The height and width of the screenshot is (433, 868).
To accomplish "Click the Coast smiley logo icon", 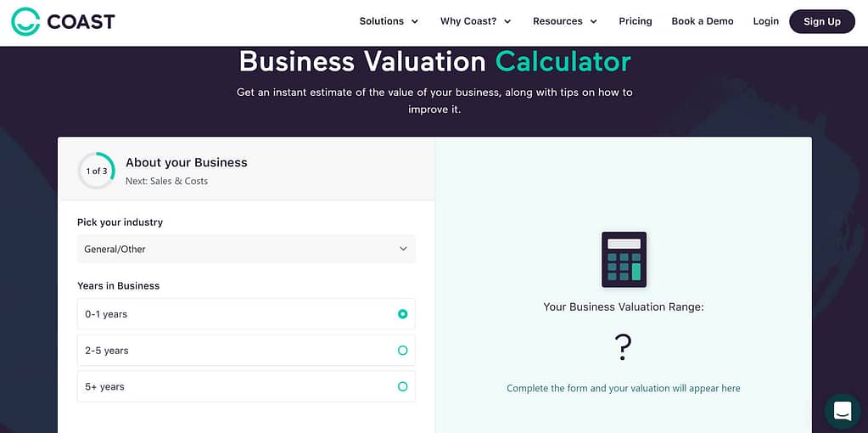I will pos(25,21).
